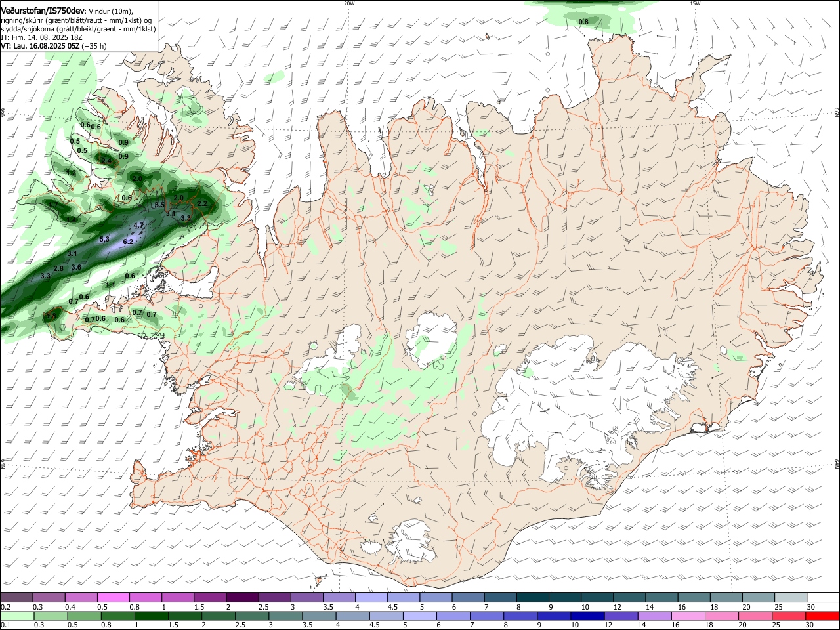Click the 15W longitude label
The height and width of the screenshot is (630, 840).
pos(695,3)
